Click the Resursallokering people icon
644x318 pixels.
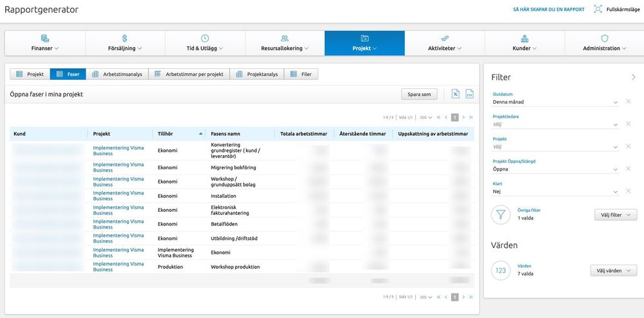coord(285,38)
